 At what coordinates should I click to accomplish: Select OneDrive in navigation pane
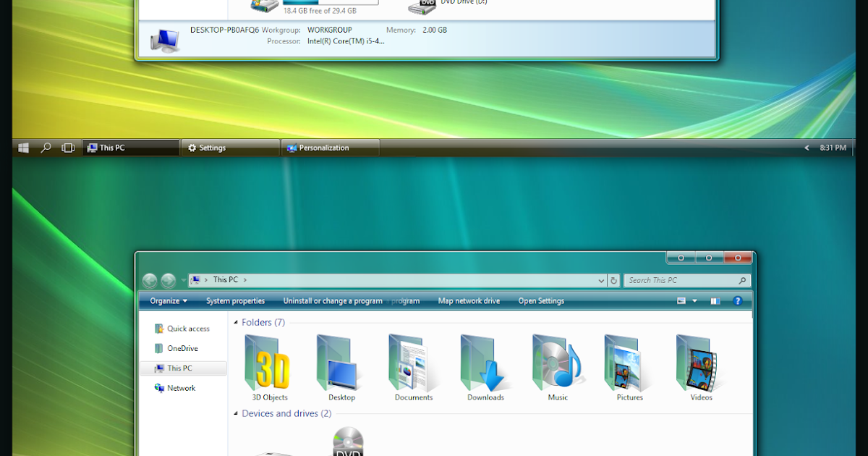[176, 348]
